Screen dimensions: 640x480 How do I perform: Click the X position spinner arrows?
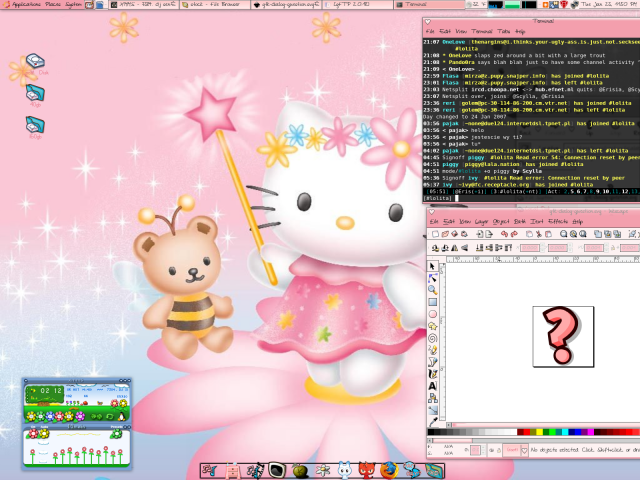click(543, 248)
